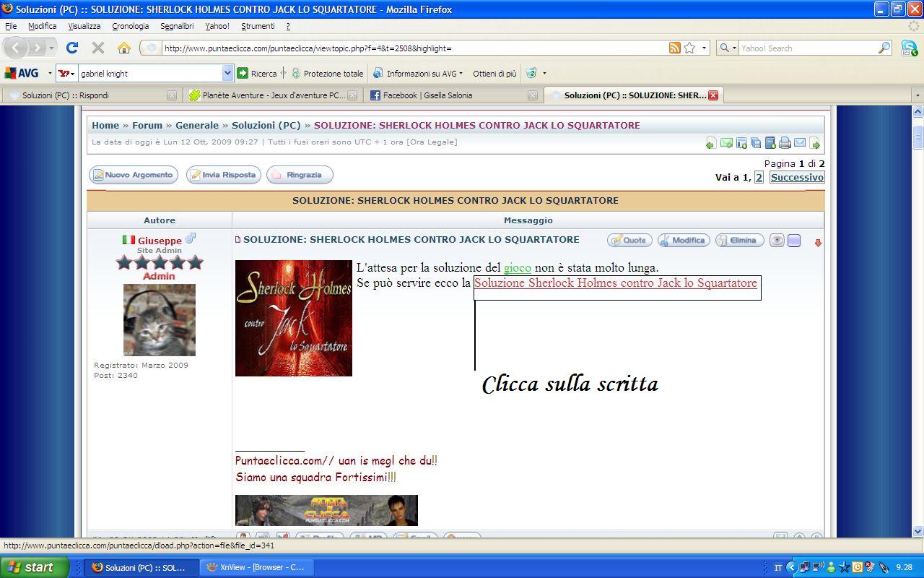
Task: Click the blue envelope email topic icon
Action: pyautogui.click(x=800, y=143)
